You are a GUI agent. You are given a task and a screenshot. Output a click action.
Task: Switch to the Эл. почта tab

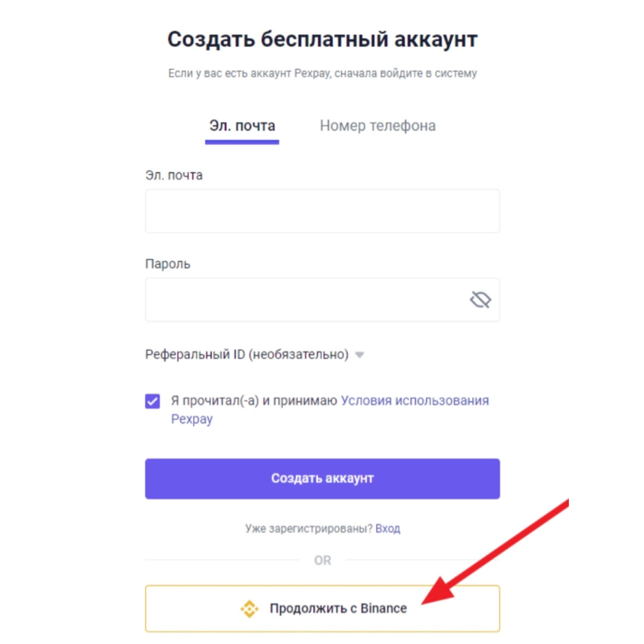coord(242,126)
